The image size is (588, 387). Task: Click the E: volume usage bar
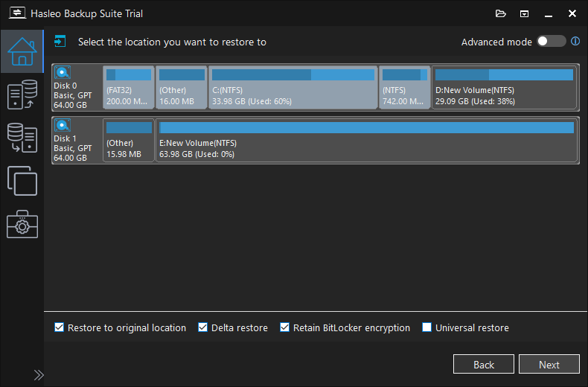(x=366, y=127)
